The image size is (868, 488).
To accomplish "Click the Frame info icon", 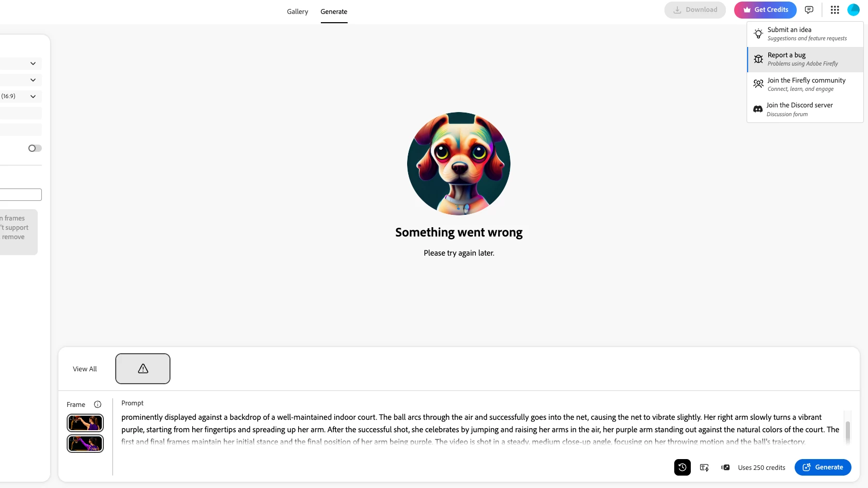I will (x=98, y=404).
